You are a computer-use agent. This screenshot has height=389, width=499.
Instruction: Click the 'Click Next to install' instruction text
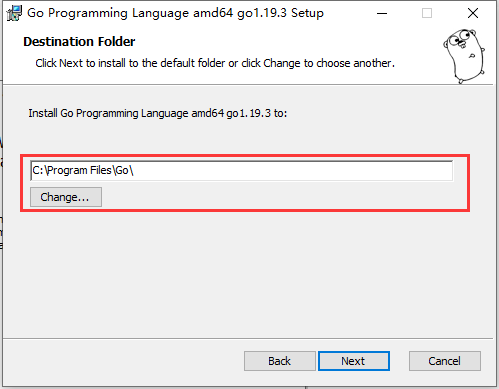pyautogui.click(x=215, y=63)
